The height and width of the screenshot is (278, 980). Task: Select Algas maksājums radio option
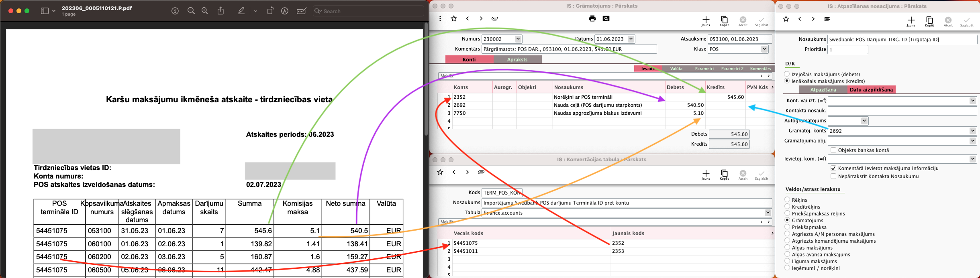tap(787, 248)
